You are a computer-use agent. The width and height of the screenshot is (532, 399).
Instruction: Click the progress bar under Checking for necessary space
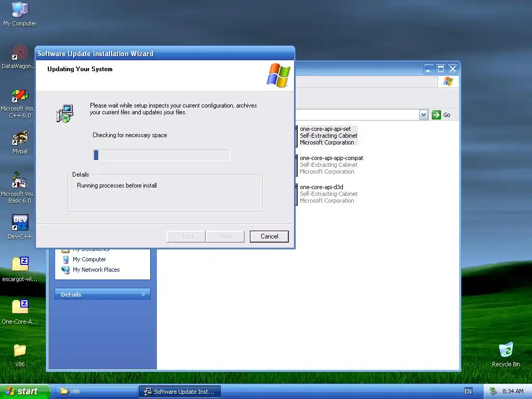click(161, 155)
